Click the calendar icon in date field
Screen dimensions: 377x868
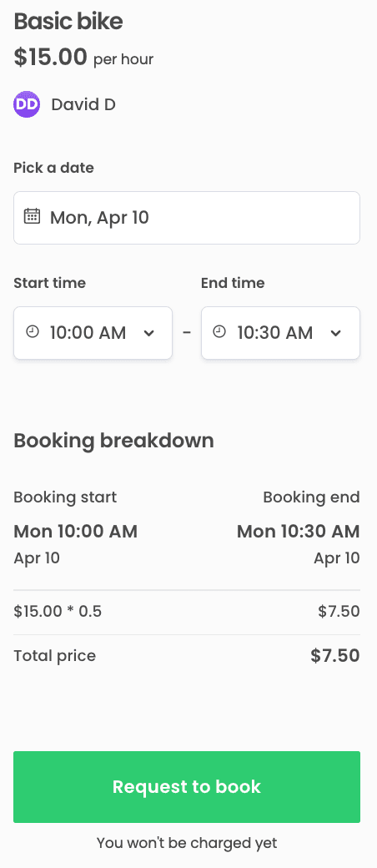[x=32, y=216]
